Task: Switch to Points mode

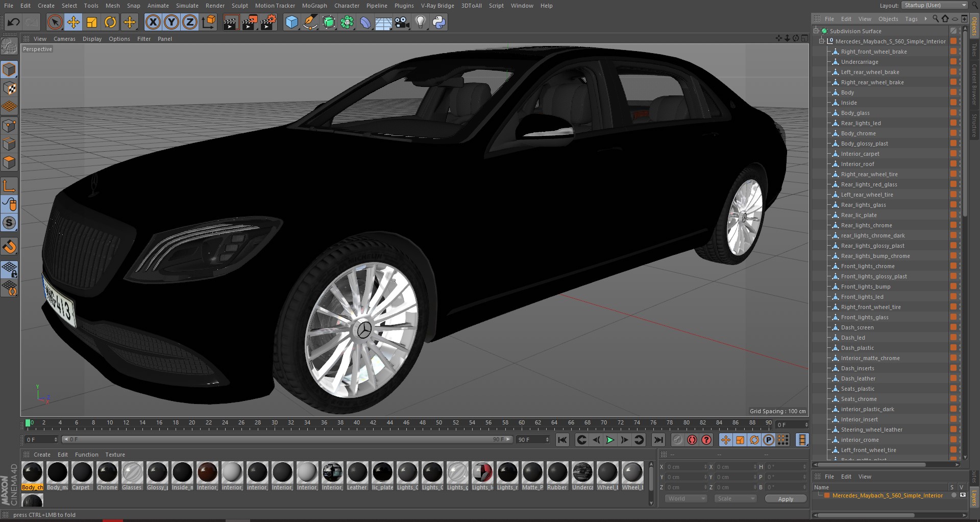Action: tap(9, 126)
